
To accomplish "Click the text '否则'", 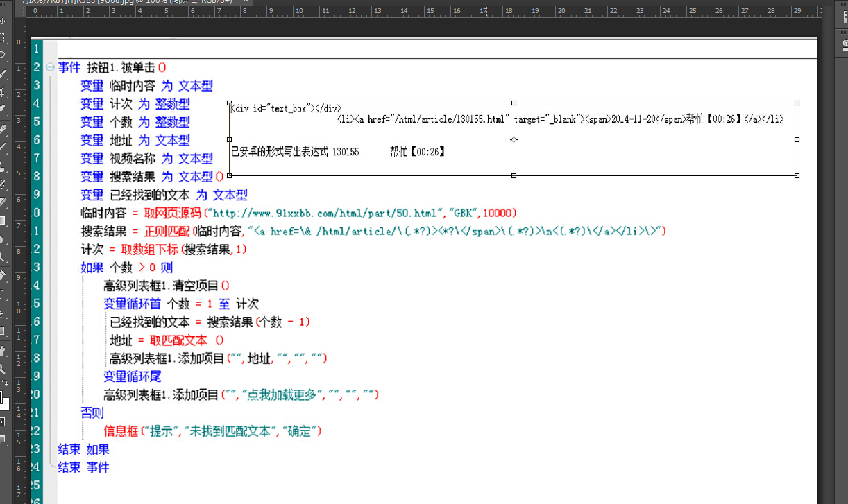I will pos(92,413).
